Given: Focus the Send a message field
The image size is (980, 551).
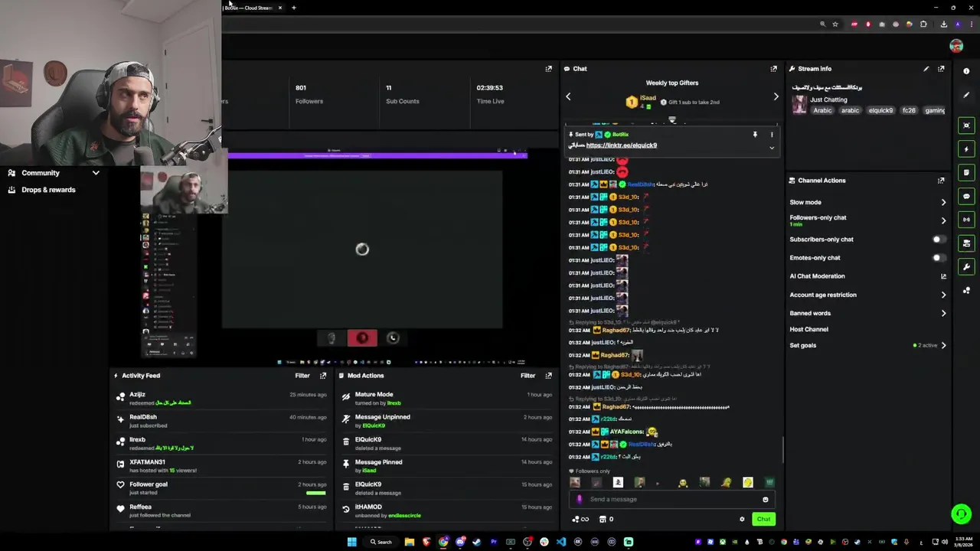Looking at the screenshot, I should [672, 500].
